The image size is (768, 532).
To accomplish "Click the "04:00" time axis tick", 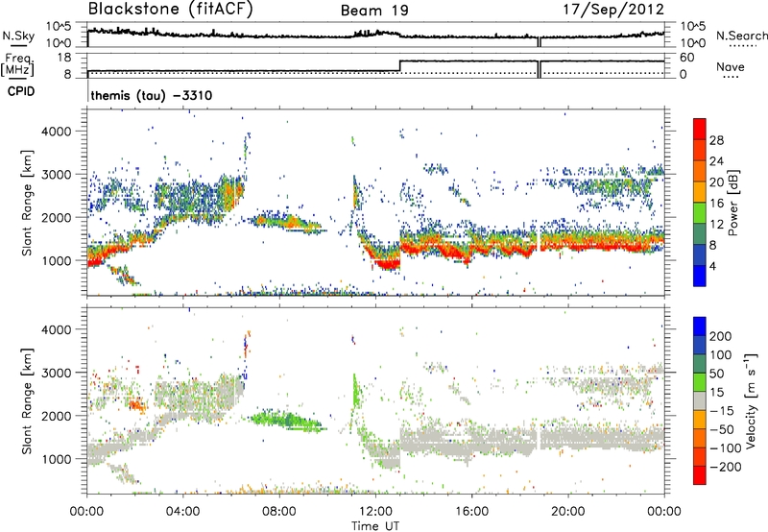I will [182, 512].
